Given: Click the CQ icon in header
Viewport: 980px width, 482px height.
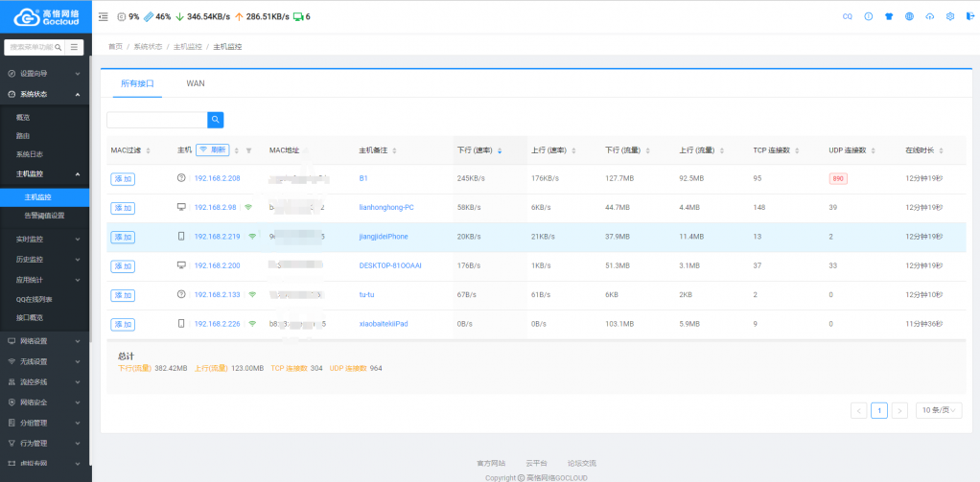Looking at the screenshot, I should point(848,17).
